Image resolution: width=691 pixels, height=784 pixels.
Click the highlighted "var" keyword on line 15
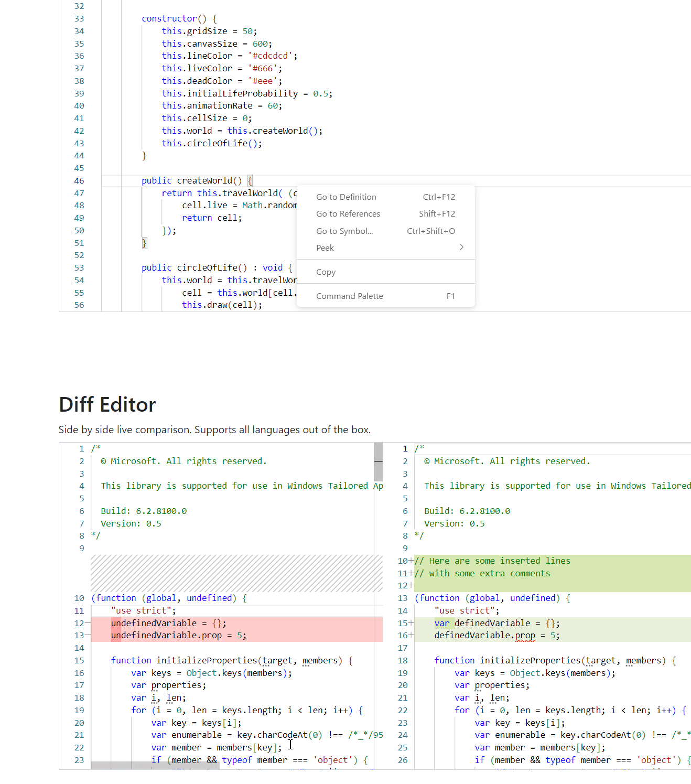click(442, 623)
